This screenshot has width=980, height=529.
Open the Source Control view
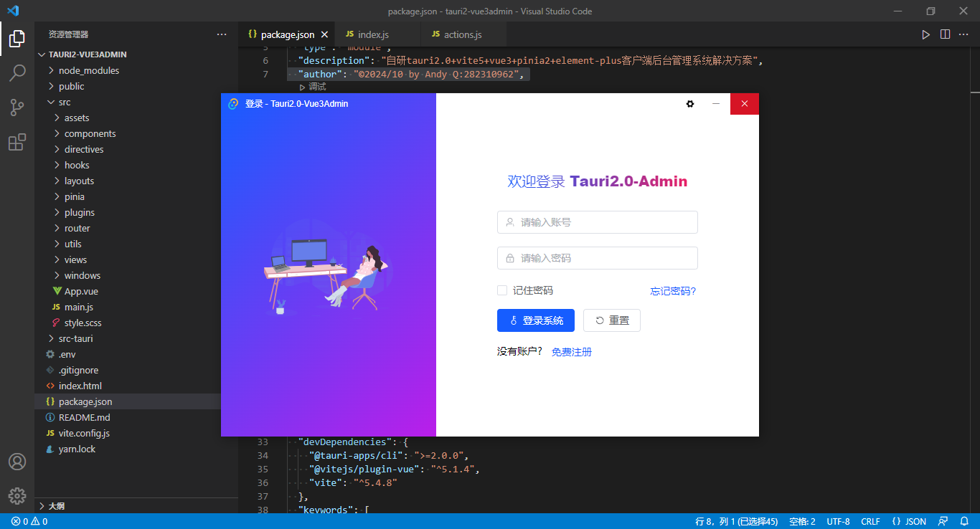coord(17,108)
